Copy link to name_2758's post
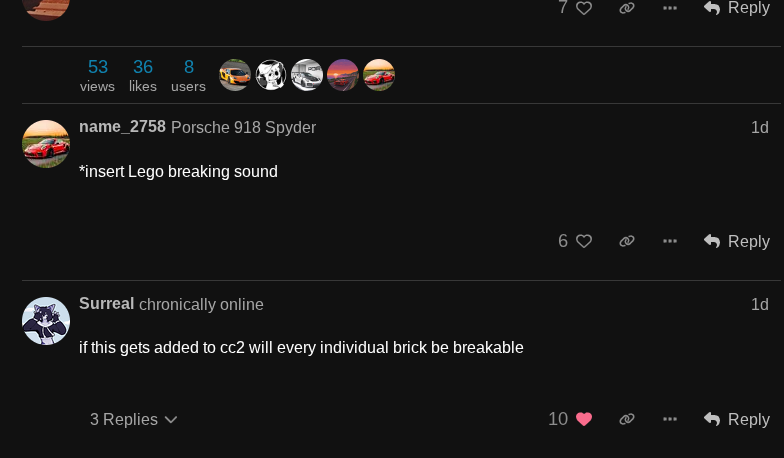This screenshot has width=784, height=458. [x=627, y=241]
